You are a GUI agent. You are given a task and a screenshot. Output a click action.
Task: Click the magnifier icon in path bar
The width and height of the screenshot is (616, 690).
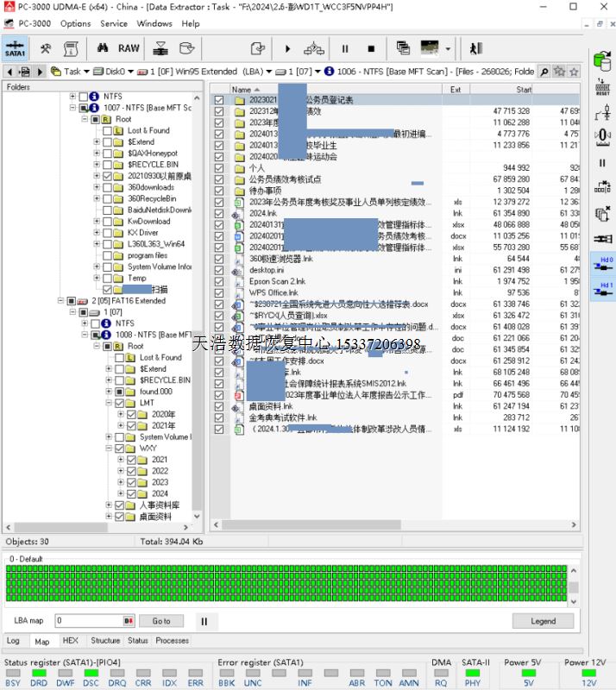(x=544, y=72)
